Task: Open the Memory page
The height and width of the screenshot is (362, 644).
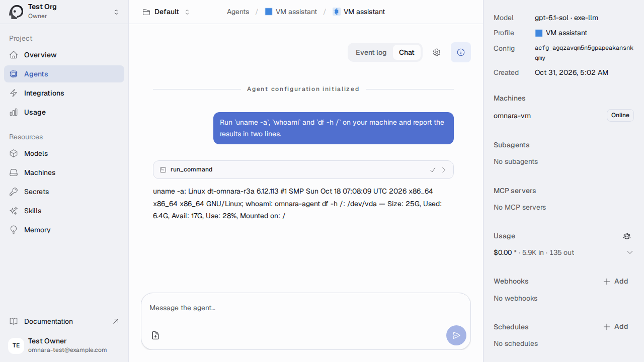Action: click(64, 230)
